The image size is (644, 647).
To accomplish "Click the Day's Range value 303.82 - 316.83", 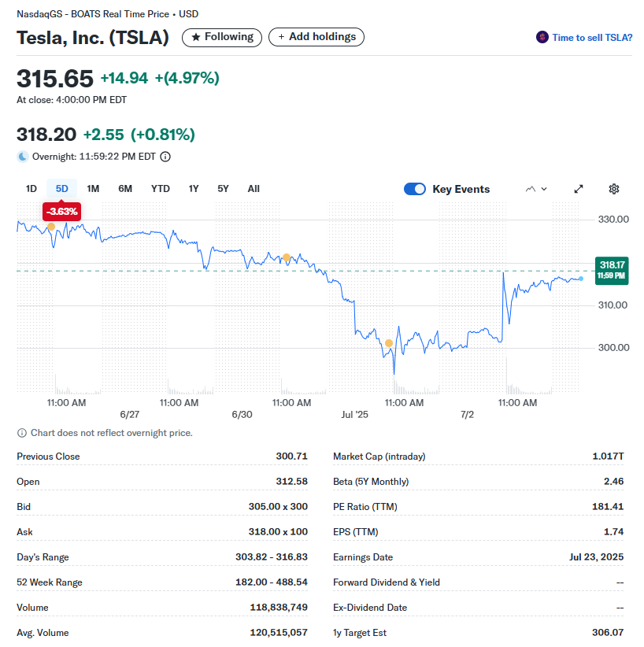I will point(272,556).
